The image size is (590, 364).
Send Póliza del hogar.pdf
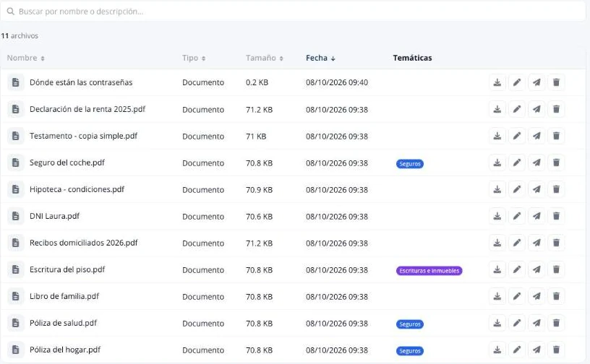click(x=536, y=350)
